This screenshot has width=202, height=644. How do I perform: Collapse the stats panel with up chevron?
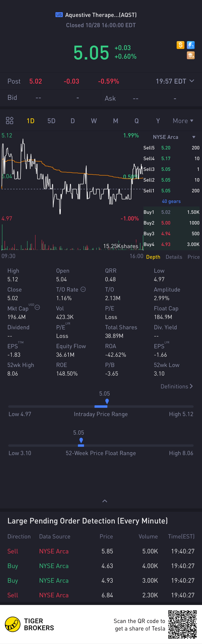coord(105,501)
